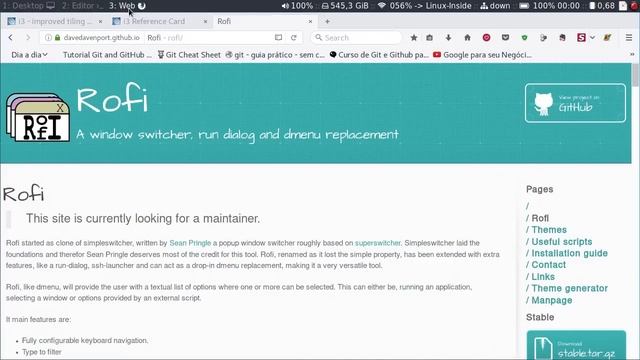640x360 pixels.
Task: Open a new tab with plus button
Action: click(x=327, y=21)
